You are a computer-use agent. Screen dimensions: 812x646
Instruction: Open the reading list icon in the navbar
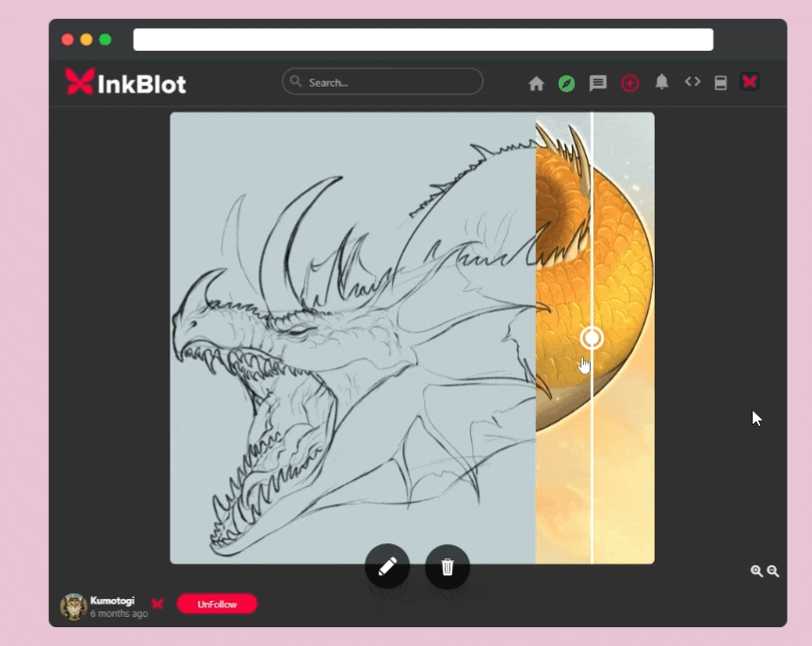pyautogui.click(x=722, y=83)
